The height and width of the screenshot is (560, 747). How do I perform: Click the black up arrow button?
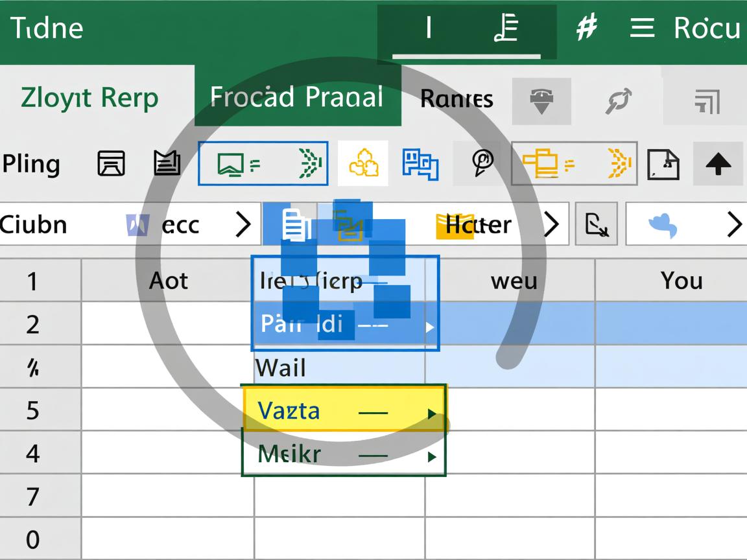tap(718, 164)
